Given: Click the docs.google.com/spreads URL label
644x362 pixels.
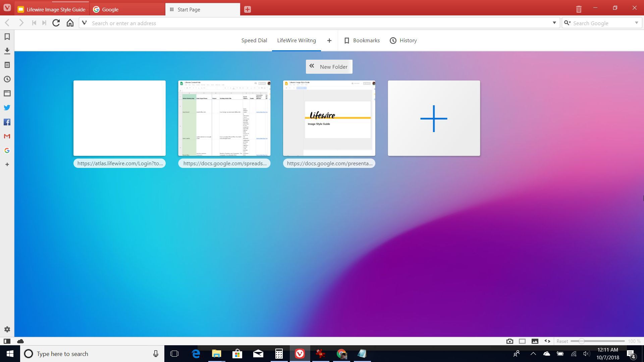Looking at the screenshot, I should pyautogui.click(x=224, y=163).
